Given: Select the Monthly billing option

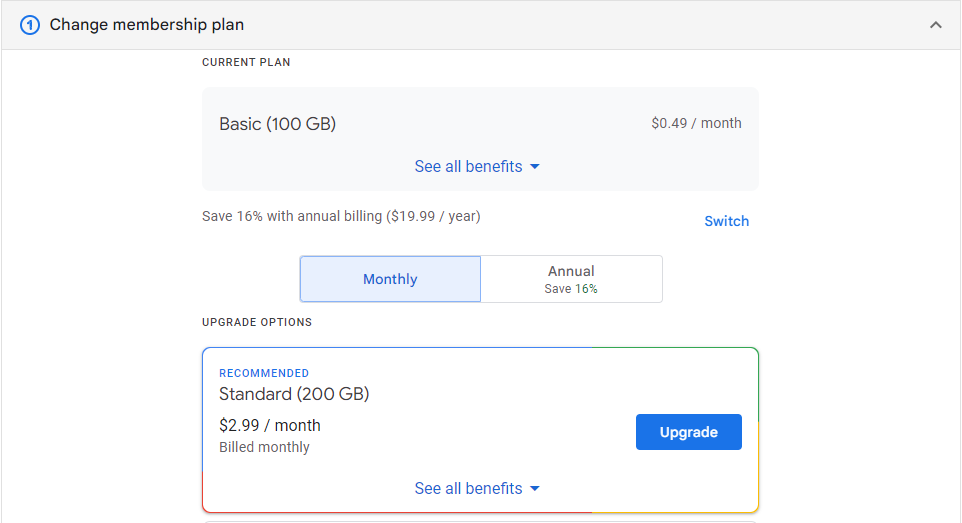Looking at the screenshot, I should (390, 279).
